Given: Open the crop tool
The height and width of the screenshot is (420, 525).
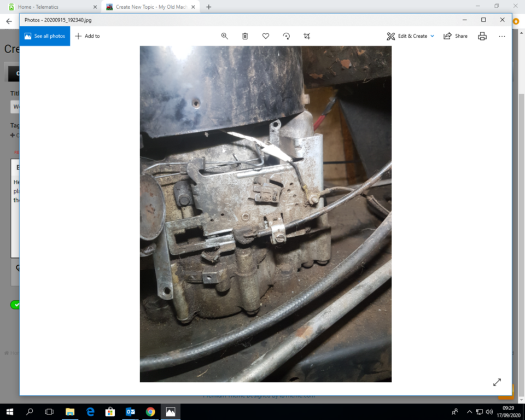Looking at the screenshot, I should 307,36.
